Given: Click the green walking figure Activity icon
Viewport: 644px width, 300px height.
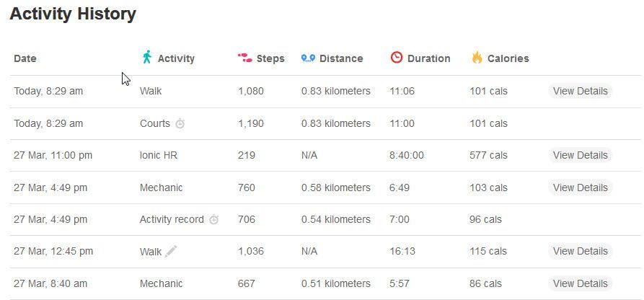Looking at the screenshot, I should click(x=147, y=57).
